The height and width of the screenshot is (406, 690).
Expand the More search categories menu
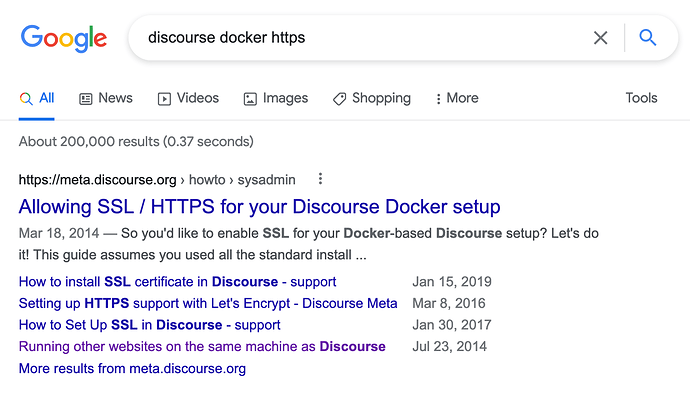click(x=457, y=98)
